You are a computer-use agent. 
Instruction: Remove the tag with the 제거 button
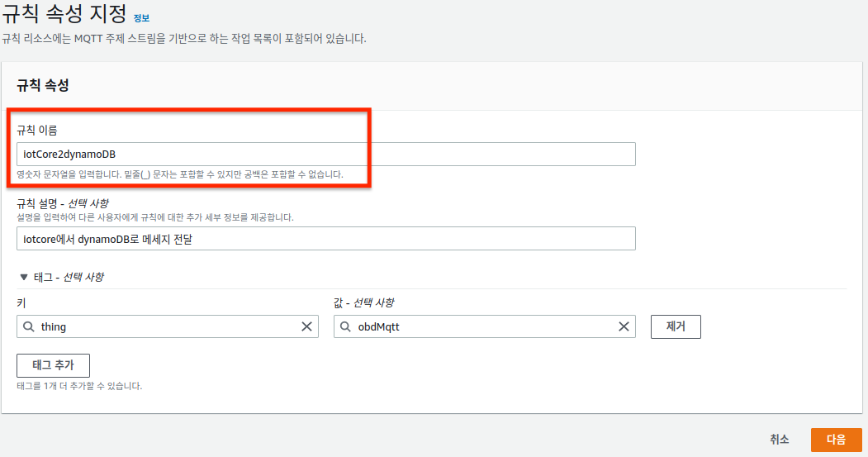(676, 326)
